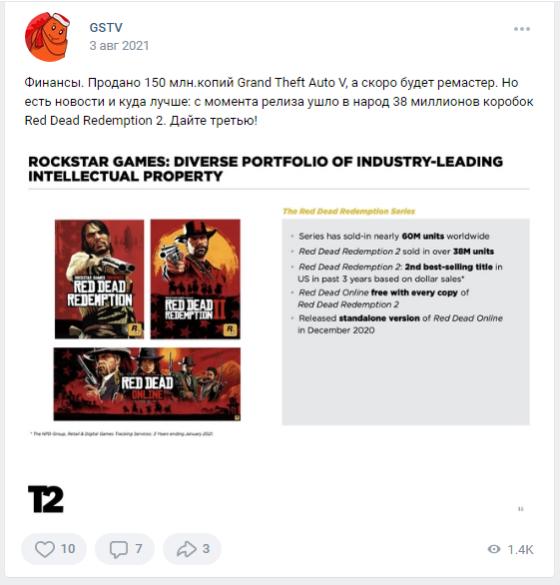
Task: Click the post text about Grand Theft Auto V
Action: click(x=279, y=101)
